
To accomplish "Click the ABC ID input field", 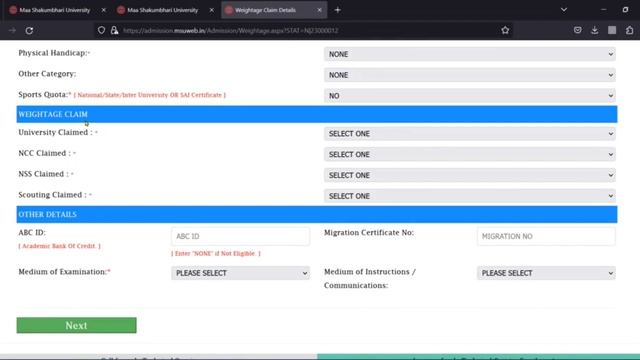I will pos(240,236).
